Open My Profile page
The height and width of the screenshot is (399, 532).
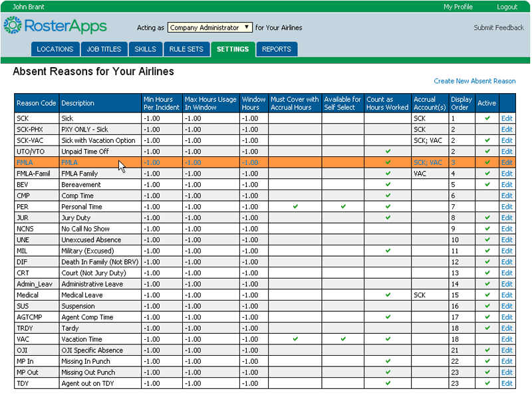pyautogui.click(x=458, y=7)
